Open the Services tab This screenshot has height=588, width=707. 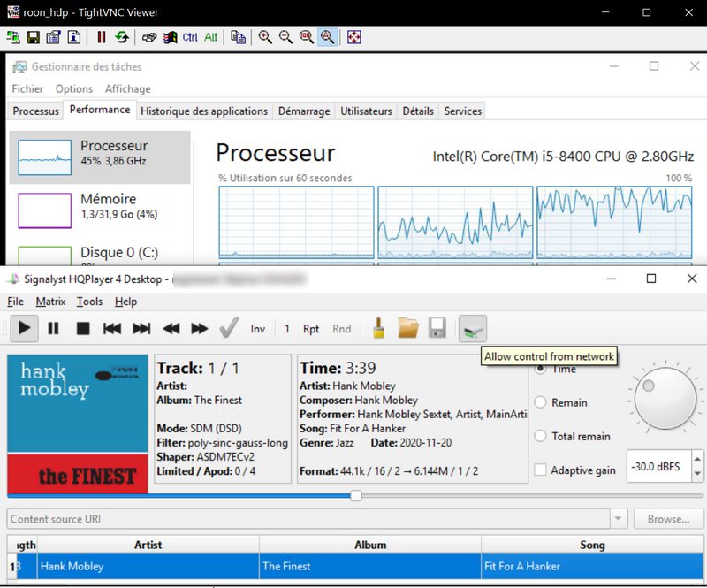[462, 111]
